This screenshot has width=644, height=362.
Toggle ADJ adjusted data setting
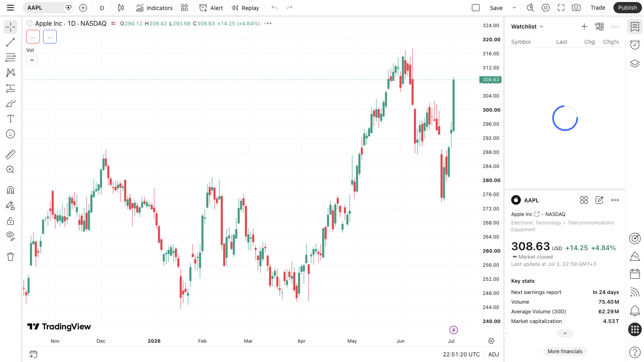493,354
